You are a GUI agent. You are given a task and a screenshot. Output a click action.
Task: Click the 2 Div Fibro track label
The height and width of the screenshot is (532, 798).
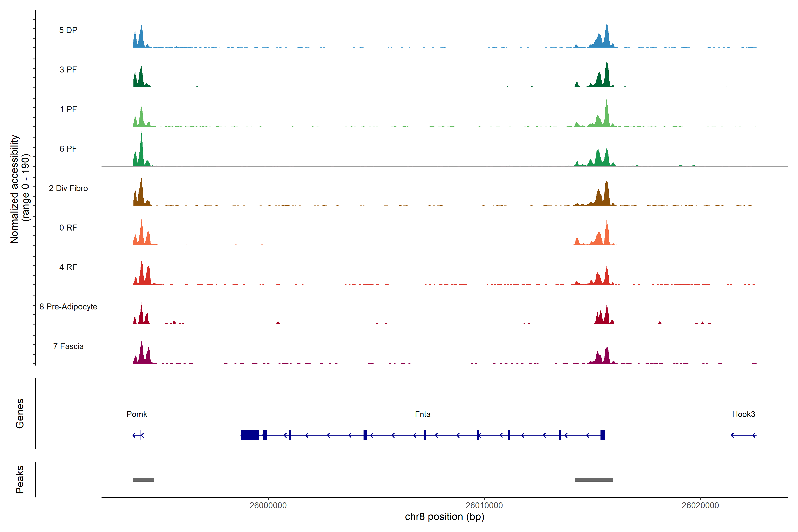point(68,188)
